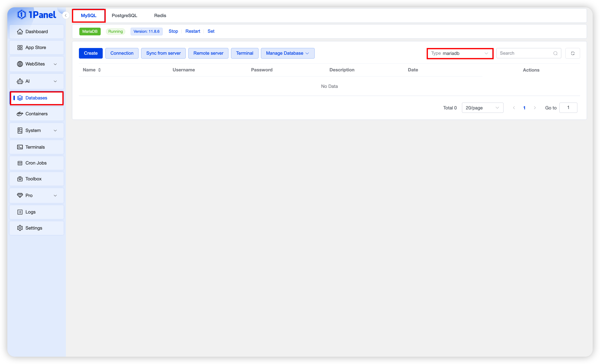The image size is (600, 364).
Task: Open the 20/page size dropdown
Action: pyautogui.click(x=482, y=108)
